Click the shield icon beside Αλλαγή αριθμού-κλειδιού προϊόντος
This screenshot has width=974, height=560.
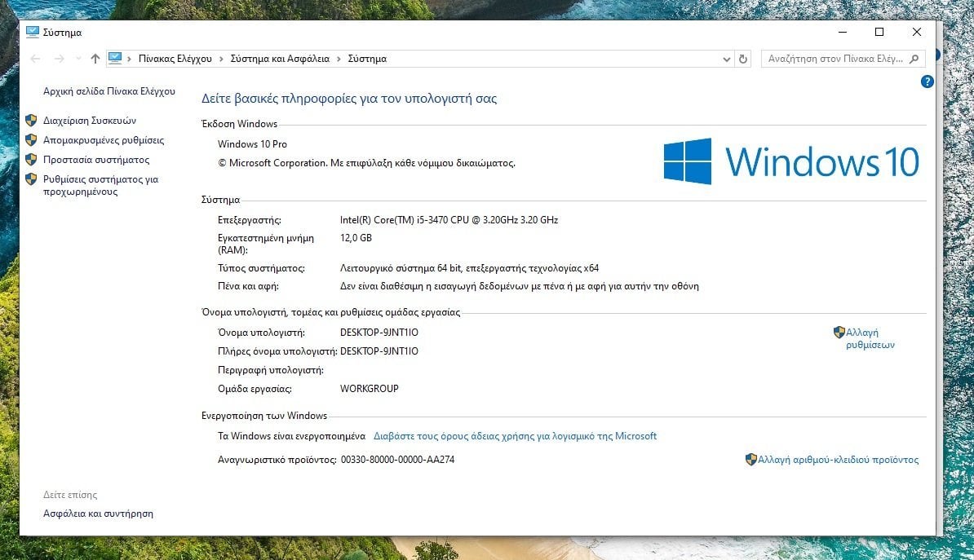(x=751, y=460)
